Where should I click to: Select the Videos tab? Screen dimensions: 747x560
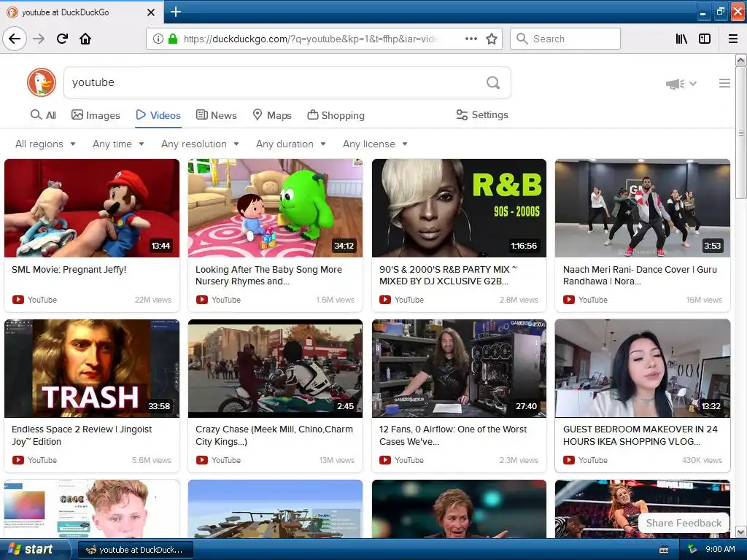(158, 115)
